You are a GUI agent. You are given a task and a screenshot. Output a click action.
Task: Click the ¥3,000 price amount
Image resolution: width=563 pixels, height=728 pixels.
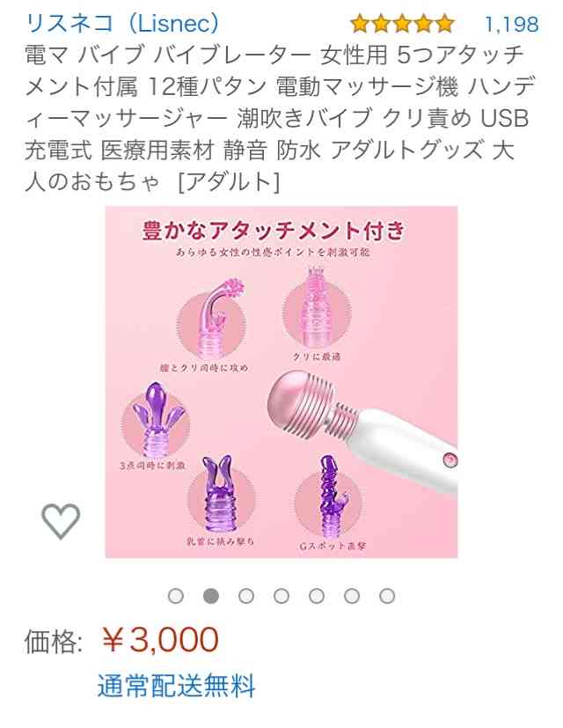160,639
